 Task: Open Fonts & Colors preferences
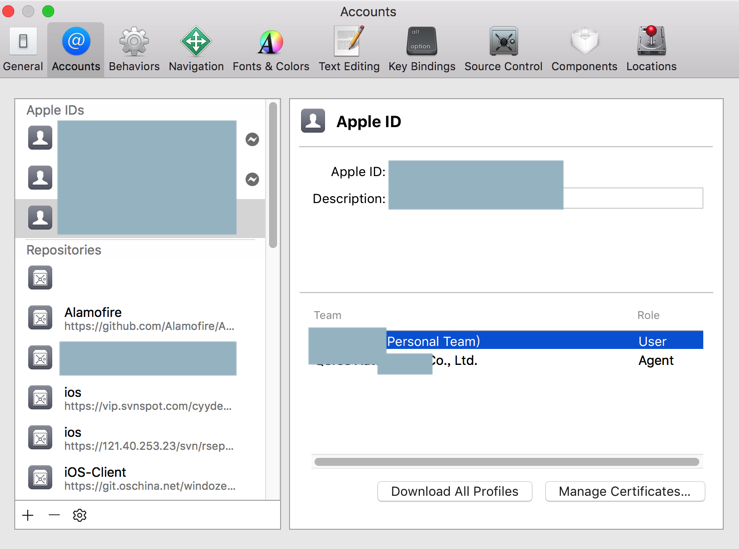[x=270, y=49]
